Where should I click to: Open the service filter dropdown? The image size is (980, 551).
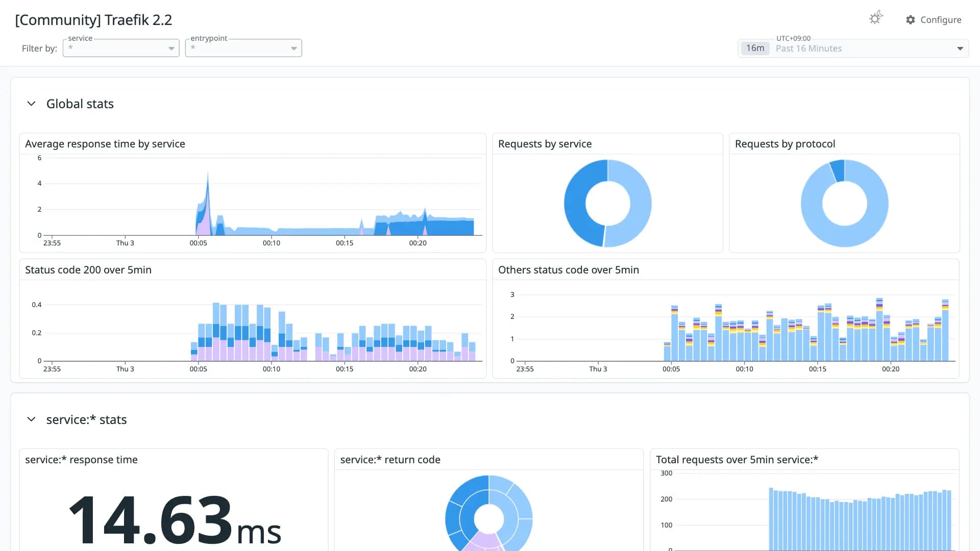121,48
